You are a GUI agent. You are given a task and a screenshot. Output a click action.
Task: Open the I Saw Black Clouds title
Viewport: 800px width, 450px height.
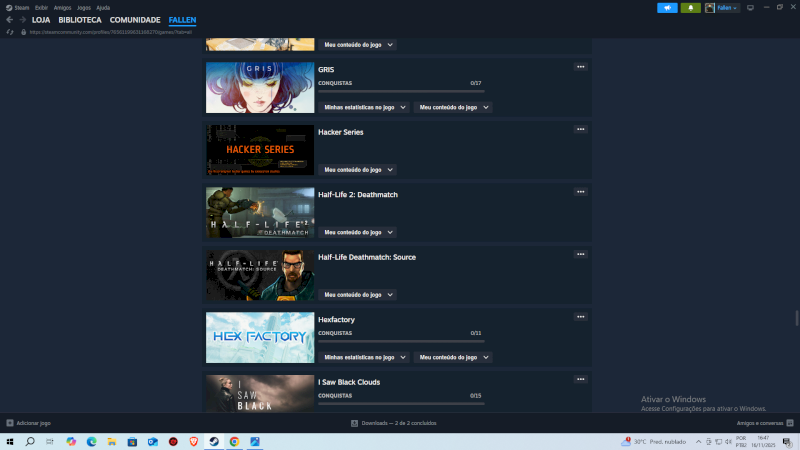349,382
